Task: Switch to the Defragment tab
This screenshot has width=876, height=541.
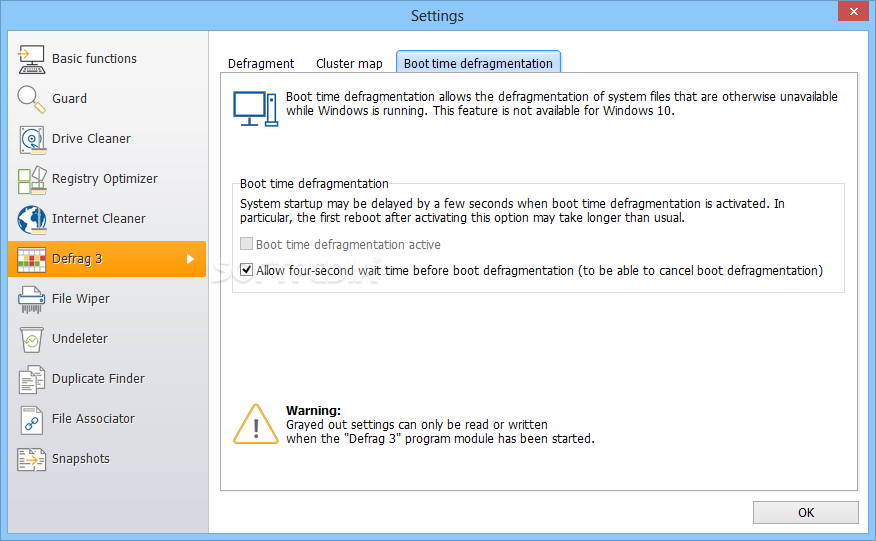Action: click(260, 63)
